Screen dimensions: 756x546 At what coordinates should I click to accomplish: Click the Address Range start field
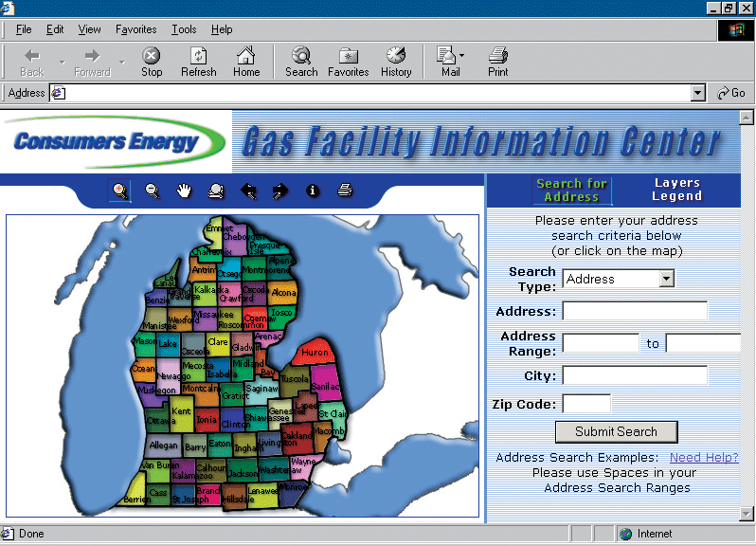point(601,343)
